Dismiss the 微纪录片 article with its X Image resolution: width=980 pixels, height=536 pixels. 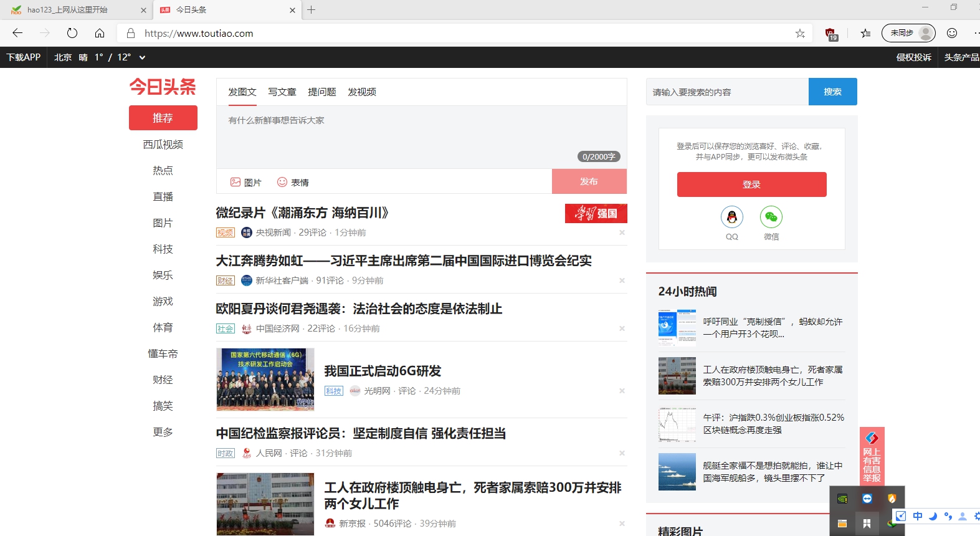pyautogui.click(x=622, y=232)
